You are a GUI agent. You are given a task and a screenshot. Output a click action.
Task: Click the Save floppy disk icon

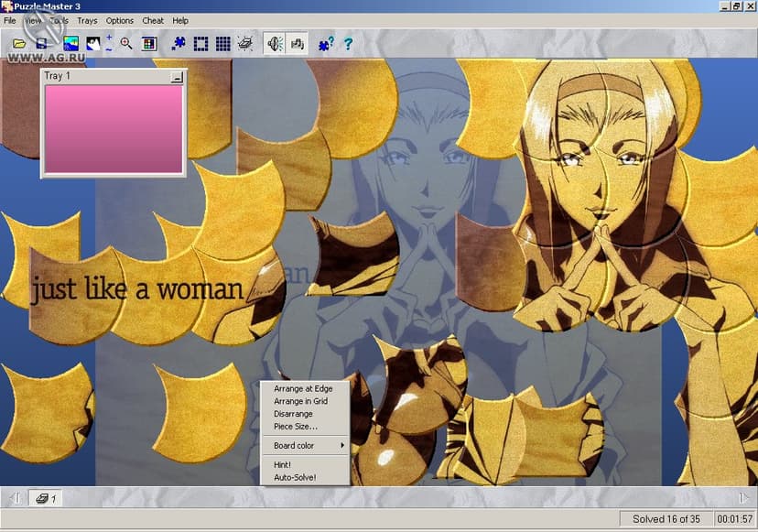tap(42, 44)
